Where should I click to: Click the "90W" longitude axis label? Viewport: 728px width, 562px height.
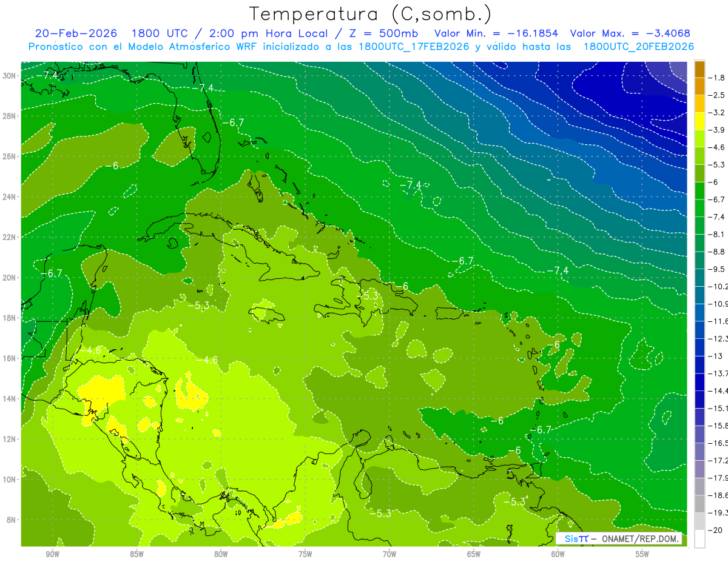(52, 555)
